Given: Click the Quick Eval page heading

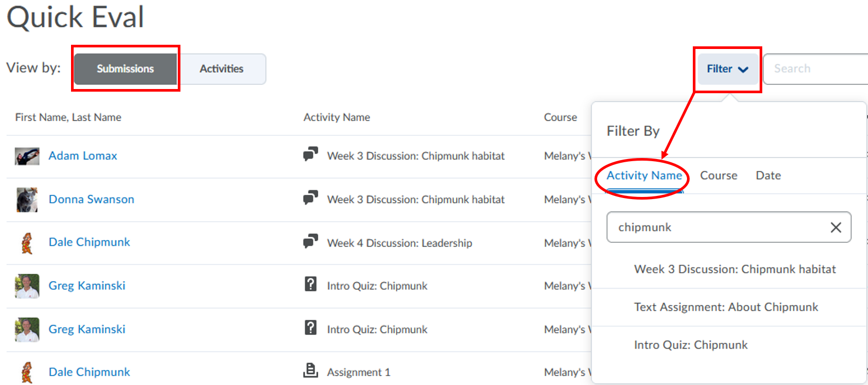Looking at the screenshot, I should (x=75, y=17).
